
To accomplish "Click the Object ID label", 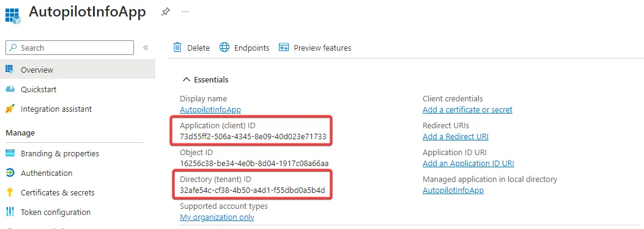I will tap(196, 153).
